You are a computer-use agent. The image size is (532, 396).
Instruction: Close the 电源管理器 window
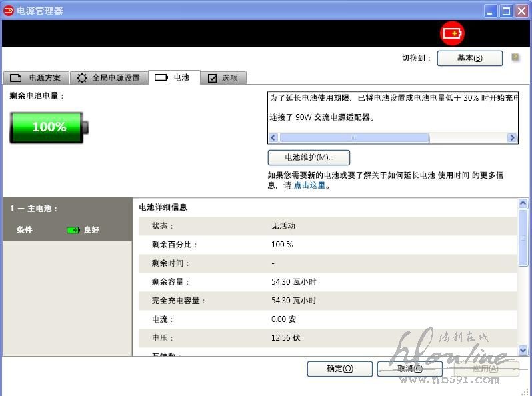[x=522, y=11]
